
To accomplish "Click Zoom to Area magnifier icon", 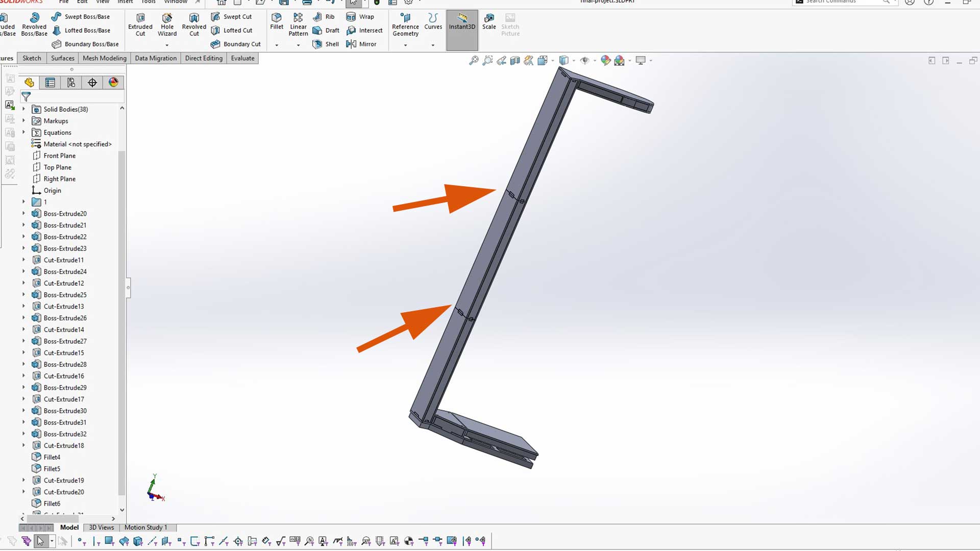I will click(x=487, y=61).
